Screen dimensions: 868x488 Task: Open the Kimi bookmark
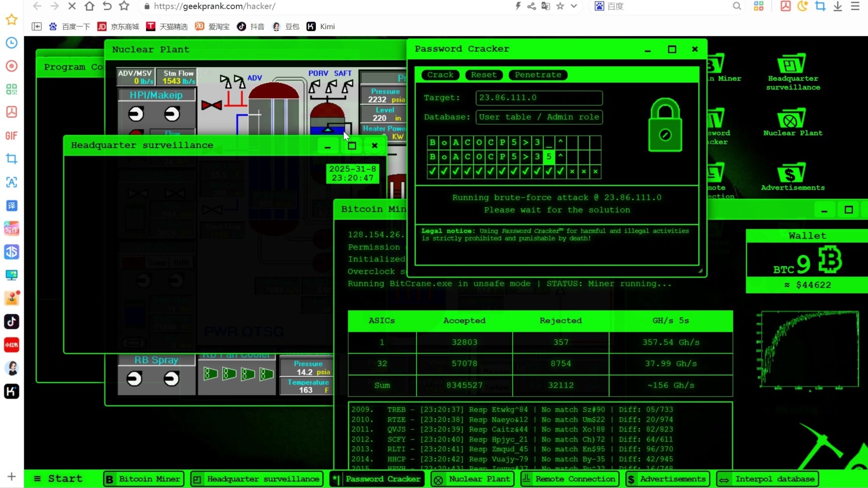320,27
